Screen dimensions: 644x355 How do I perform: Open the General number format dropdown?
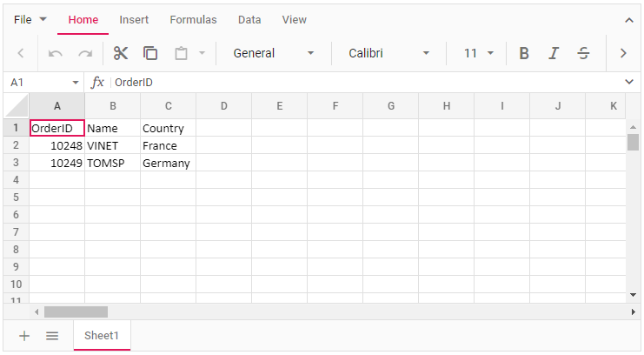(273, 53)
